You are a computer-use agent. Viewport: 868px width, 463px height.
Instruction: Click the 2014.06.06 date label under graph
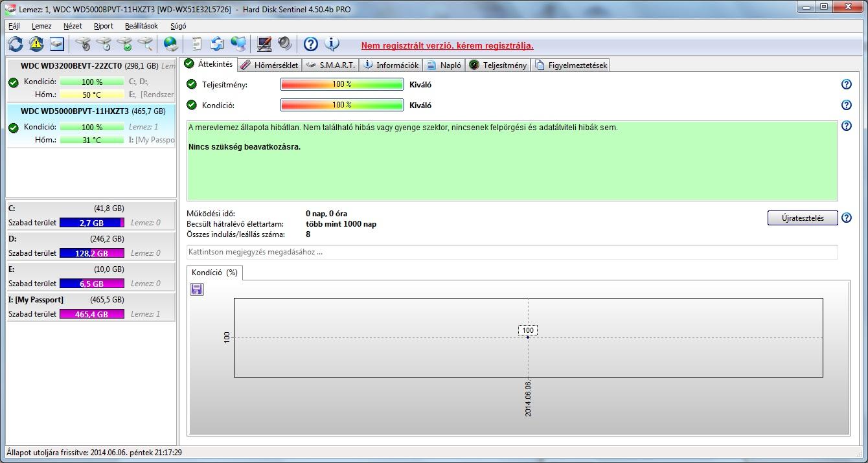[528, 398]
